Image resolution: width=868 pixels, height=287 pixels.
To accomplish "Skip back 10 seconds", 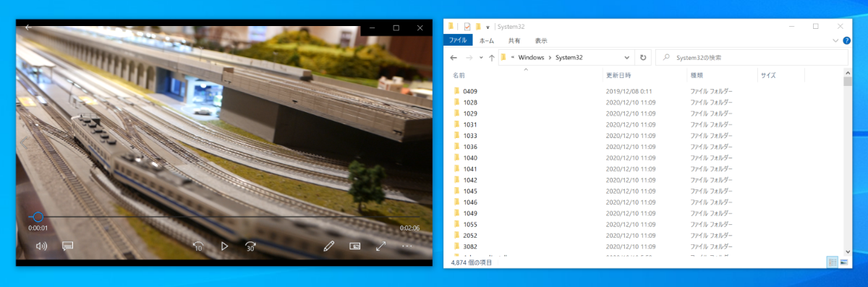I will click(x=197, y=246).
